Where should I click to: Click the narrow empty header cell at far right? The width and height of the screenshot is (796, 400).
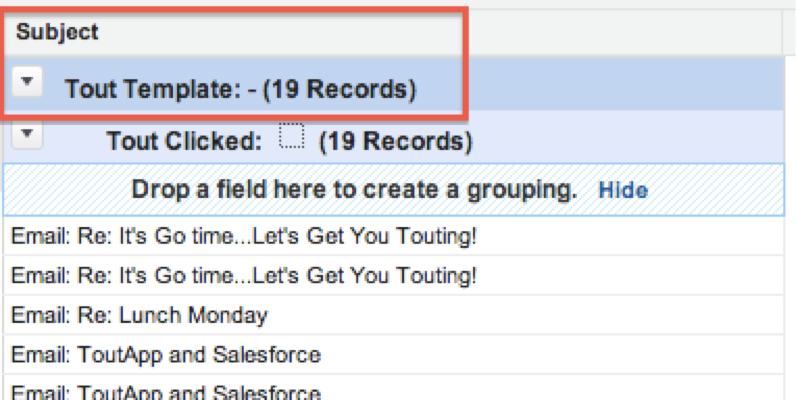[x=788, y=32]
